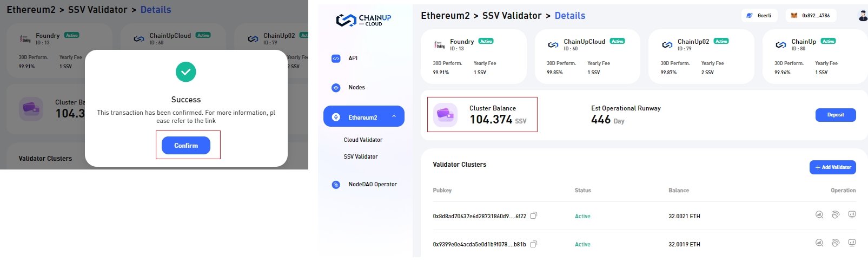
Task: Click the monitor icon for pubkey b81b
Action: pyautogui.click(x=852, y=243)
